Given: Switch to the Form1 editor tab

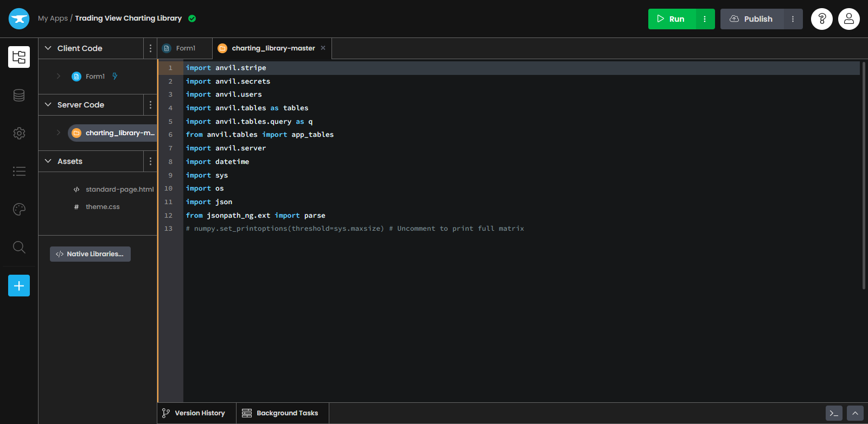Looking at the screenshot, I should 184,48.
